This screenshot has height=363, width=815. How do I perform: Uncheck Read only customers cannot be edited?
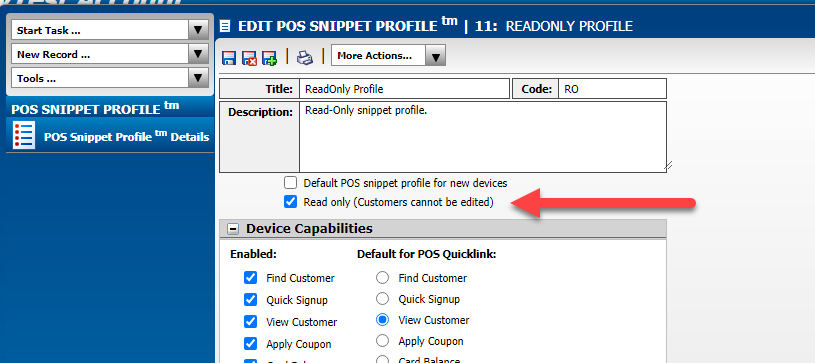(x=291, y=202)
